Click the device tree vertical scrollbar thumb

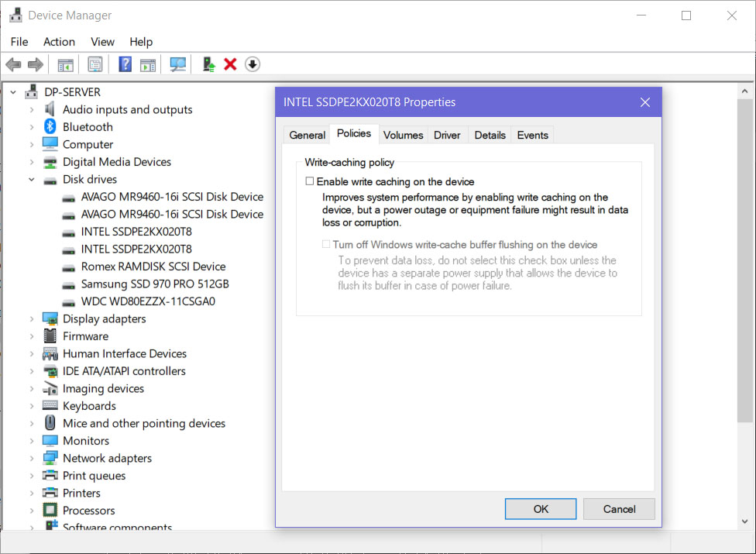(x=744, y=261)
